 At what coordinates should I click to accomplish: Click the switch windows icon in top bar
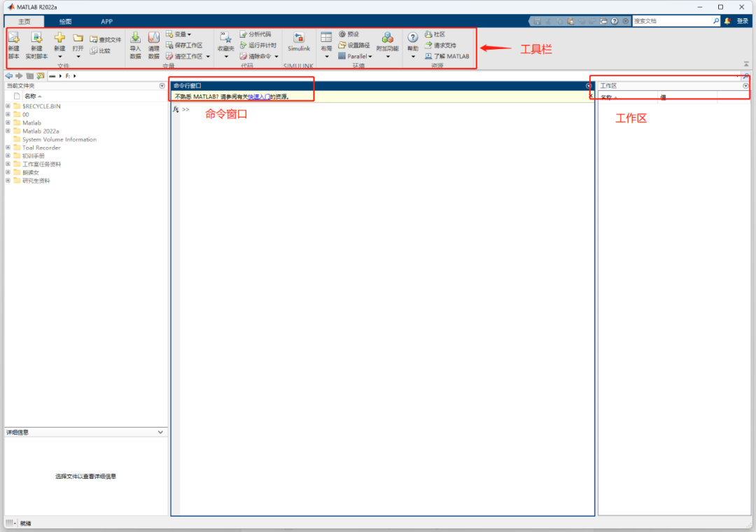click(603, 21)
